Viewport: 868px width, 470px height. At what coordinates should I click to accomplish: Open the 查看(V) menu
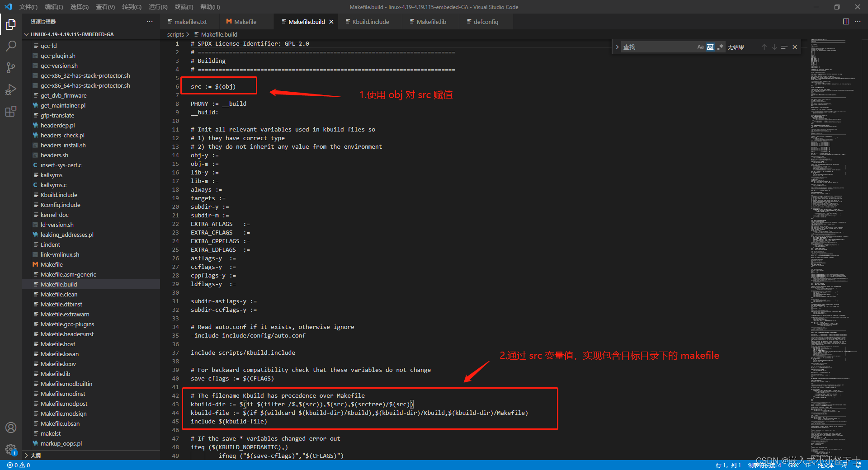coord(105,7)
